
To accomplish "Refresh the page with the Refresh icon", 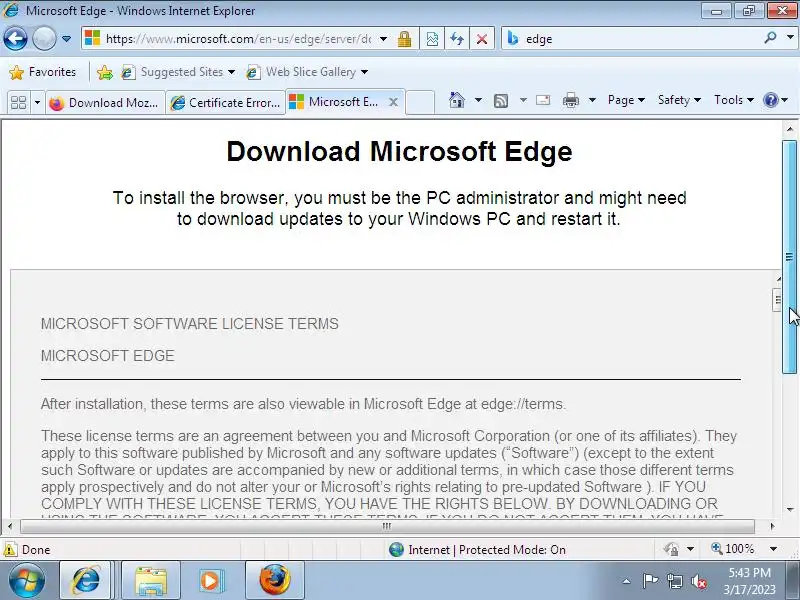I will point(457,39).
